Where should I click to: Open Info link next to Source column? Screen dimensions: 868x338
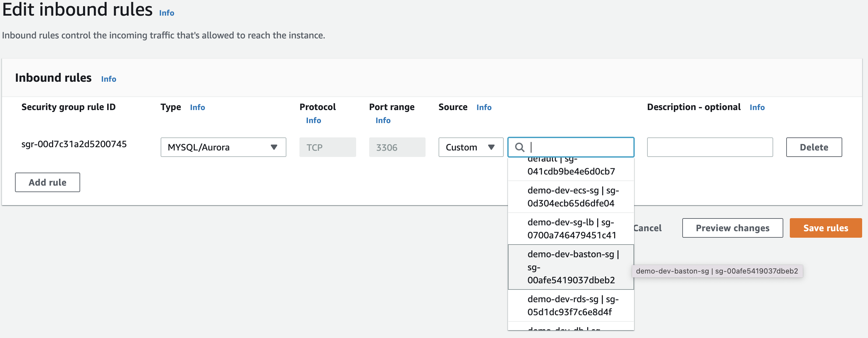tap(484, 107)
